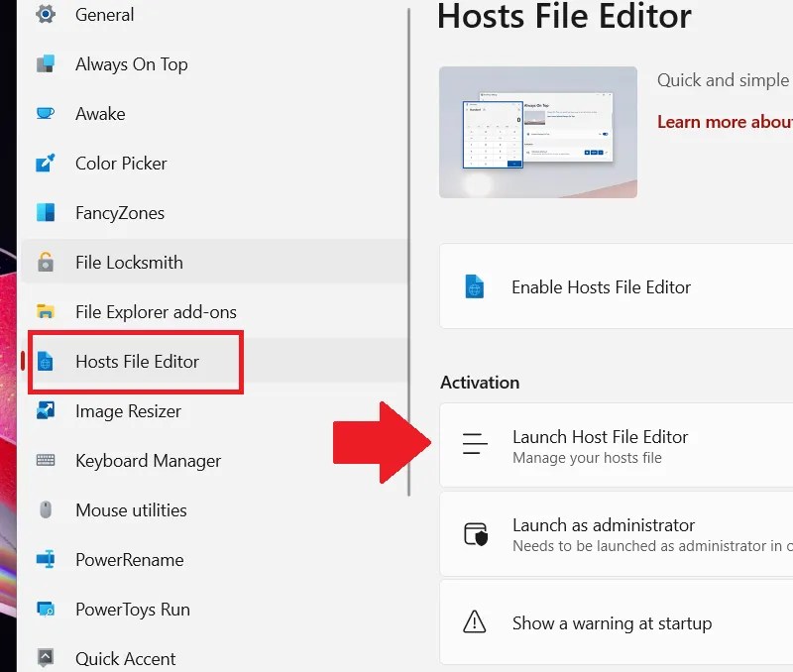Select the File Locksmith padlock icon

[x=44, y=262]
